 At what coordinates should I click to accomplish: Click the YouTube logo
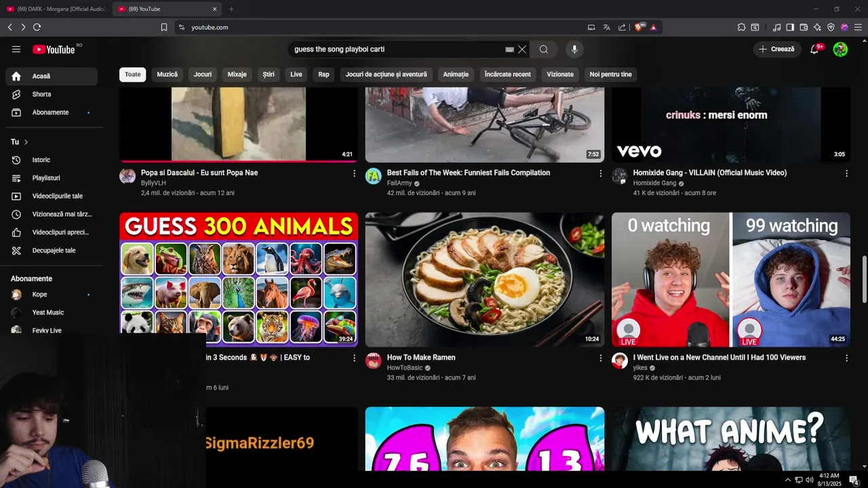pyautogui.click(x=54, y=49)
